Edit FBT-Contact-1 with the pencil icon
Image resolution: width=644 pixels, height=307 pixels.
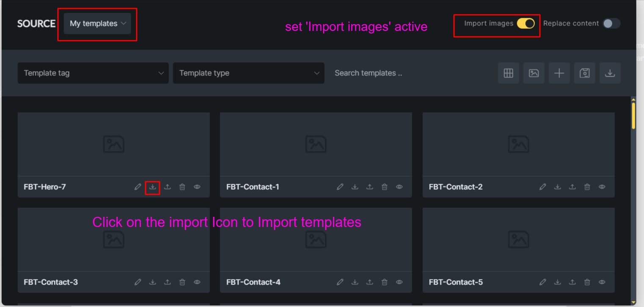click(340, 187)
